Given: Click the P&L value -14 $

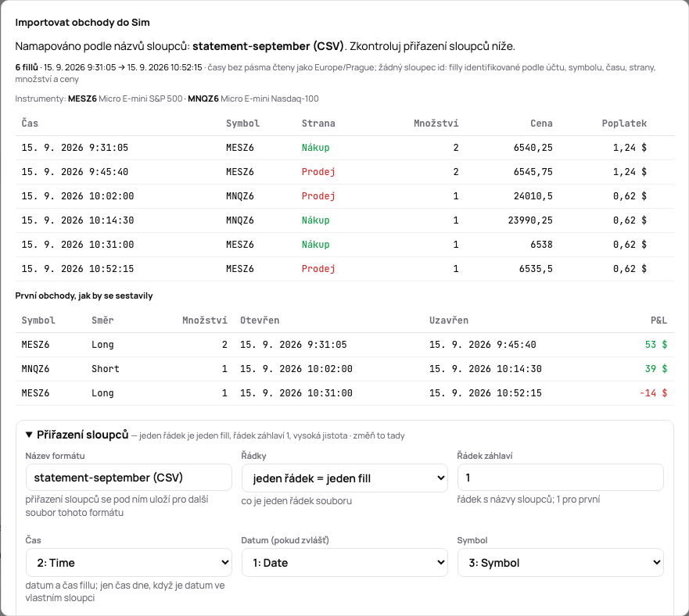Looking at the screenshot, I should tap(653, 392).
